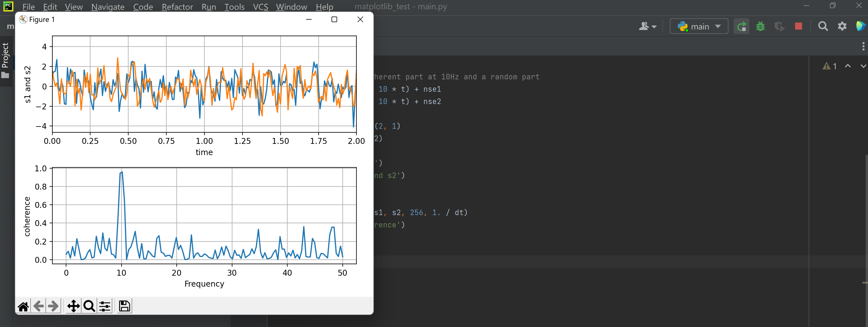Click the warning indicator showing 1 problem
Screen dimensions: 868x327
pyautogui.click(x=830, y=66)
